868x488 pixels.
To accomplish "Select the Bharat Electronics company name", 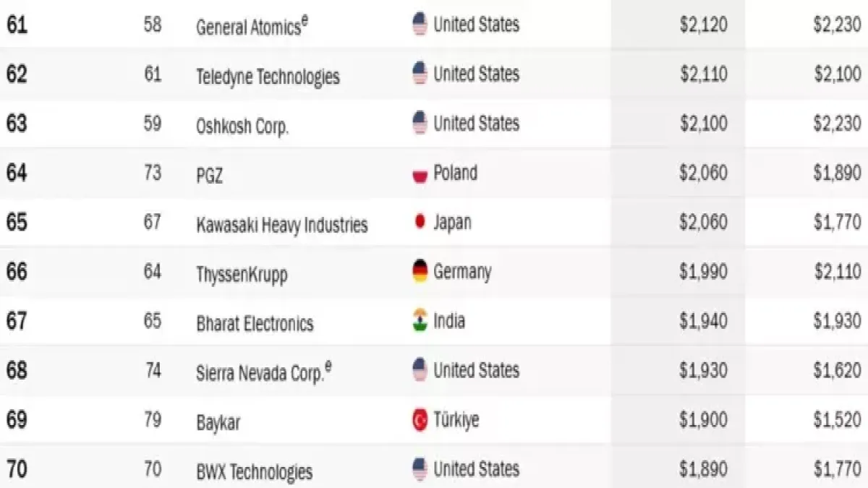I will 255,322.
